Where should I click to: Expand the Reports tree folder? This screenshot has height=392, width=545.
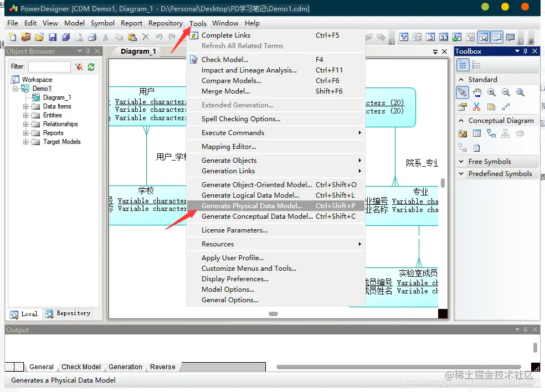pos(25,133)
